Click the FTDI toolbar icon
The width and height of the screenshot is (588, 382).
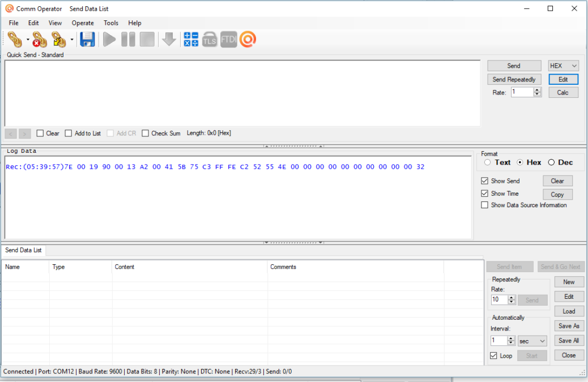tap(229, 40)
